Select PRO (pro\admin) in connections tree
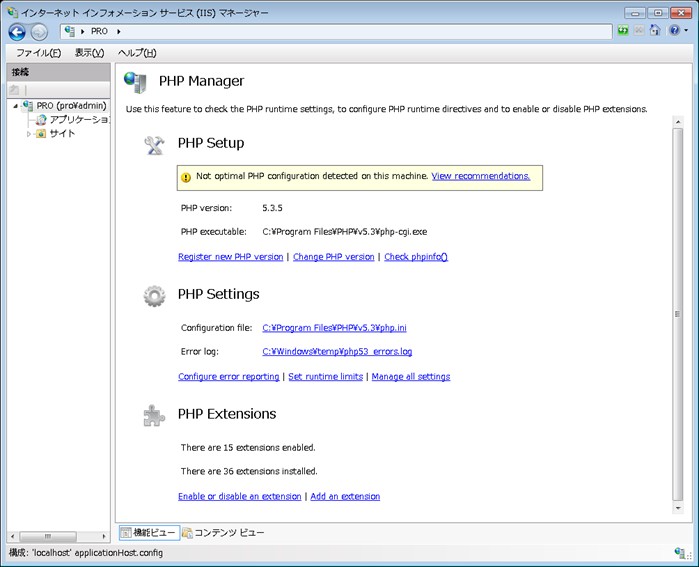The height and width of the screenshot is (567, 699). tap(71, 106)
